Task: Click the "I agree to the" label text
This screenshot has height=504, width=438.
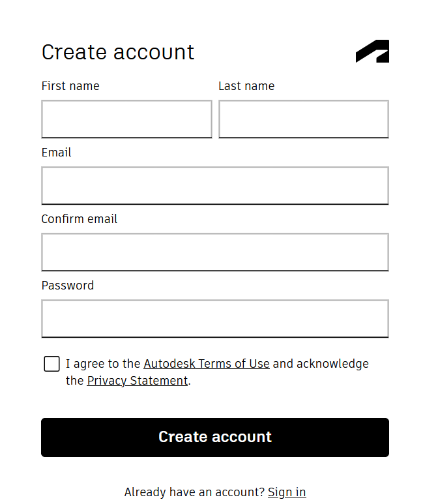Action: click(103, 364)
